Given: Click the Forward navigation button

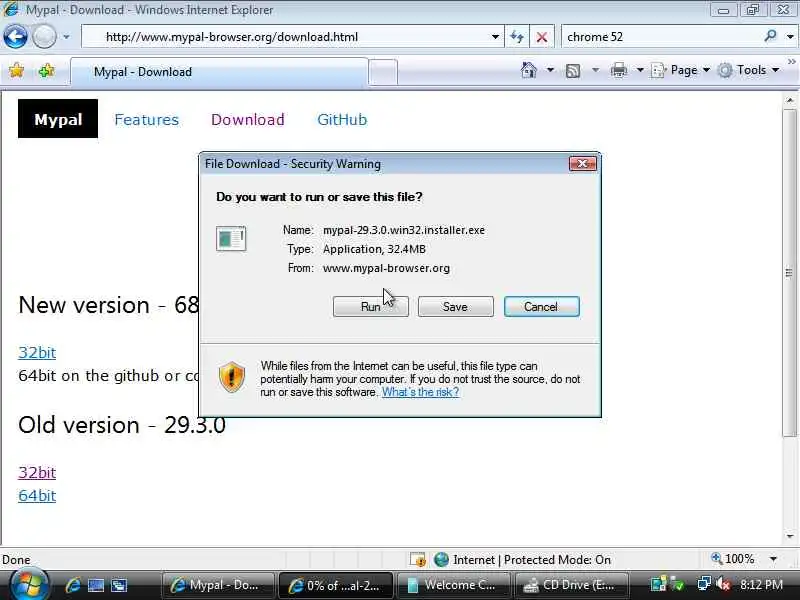Looking at the screenshot, I should (x=45, y=37).
